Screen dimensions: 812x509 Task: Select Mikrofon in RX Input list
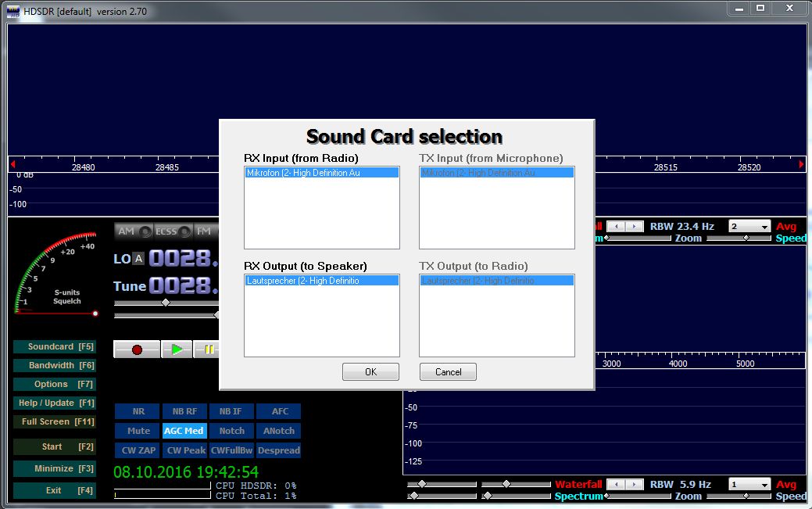pyautogui.click(x=321, y=173)
